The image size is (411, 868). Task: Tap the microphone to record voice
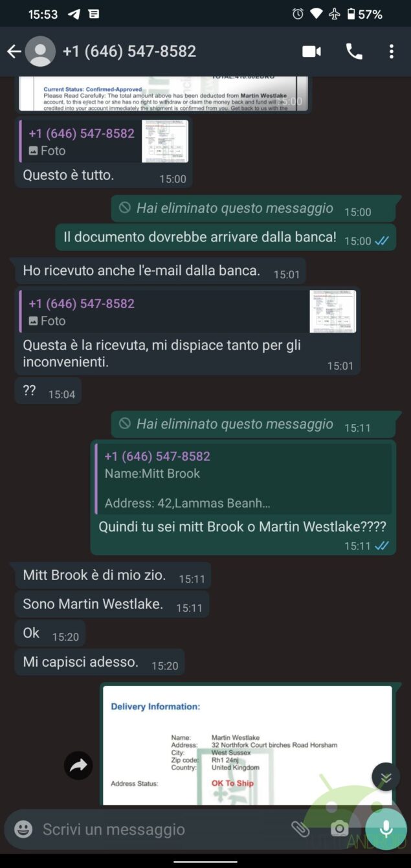(386, 829)
